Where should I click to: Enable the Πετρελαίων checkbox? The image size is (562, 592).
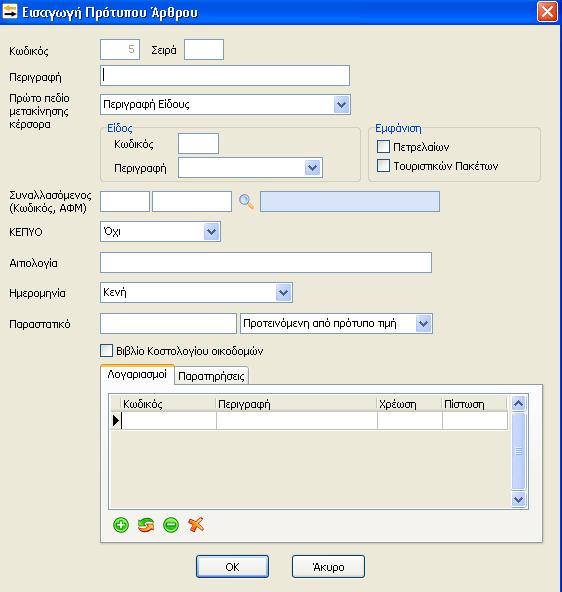(383, 146)
